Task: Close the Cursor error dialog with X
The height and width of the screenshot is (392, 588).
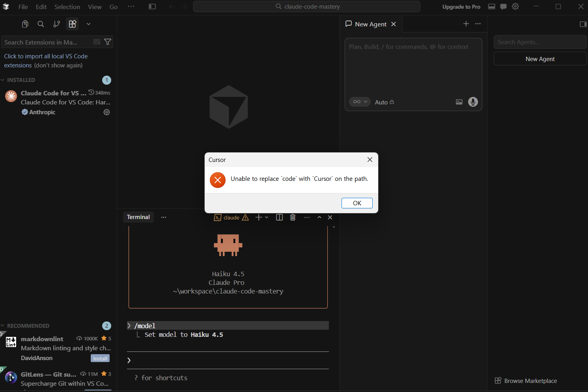Action: 370,160
